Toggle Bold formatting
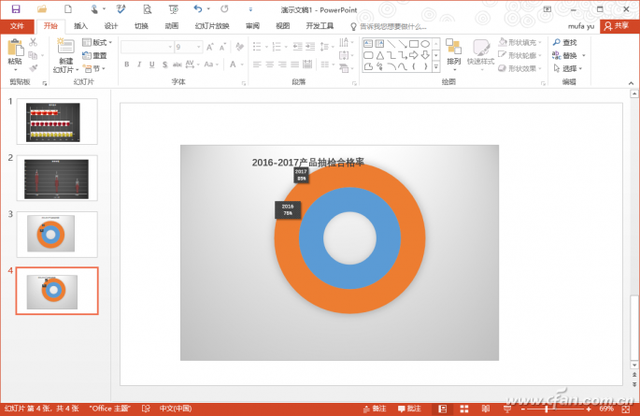640x416 pixels. tap(126, 65)
